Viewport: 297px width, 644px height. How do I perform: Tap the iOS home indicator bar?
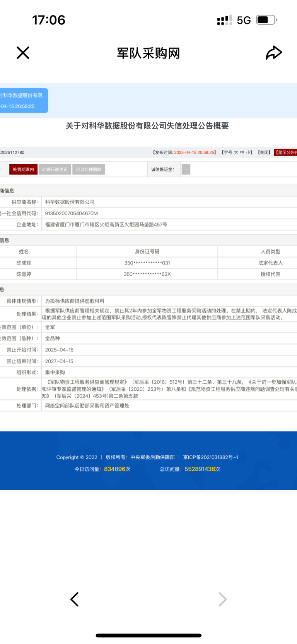148,635
